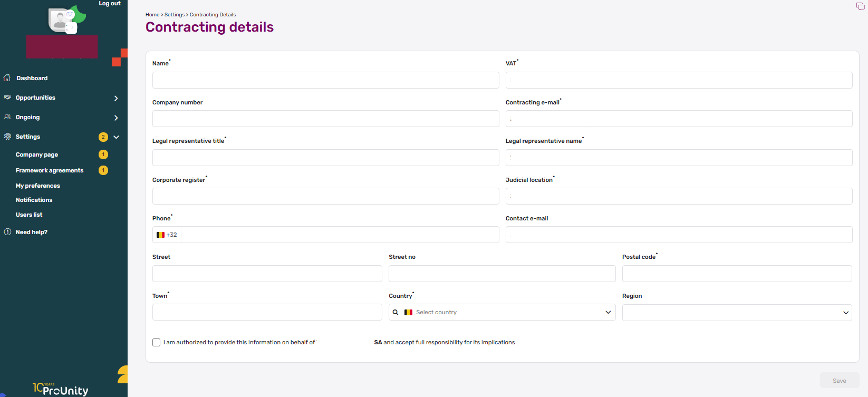868x397 pixels.
Task: Open Users list
Action: [29, 215]
